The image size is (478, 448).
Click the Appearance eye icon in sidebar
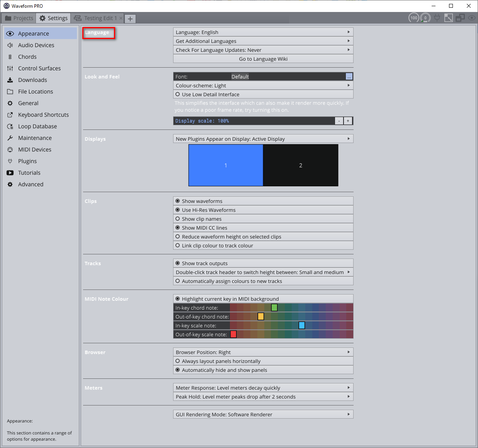point(10,34)
